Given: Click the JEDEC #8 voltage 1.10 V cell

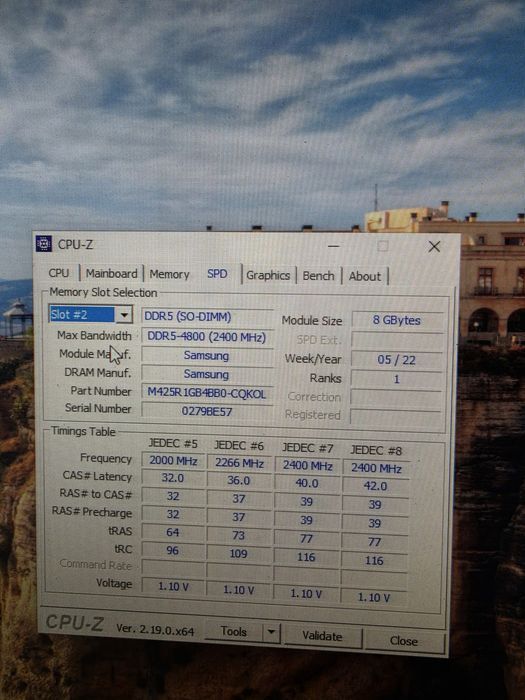Looking at the screenshot, I should [x=374, y=597].
